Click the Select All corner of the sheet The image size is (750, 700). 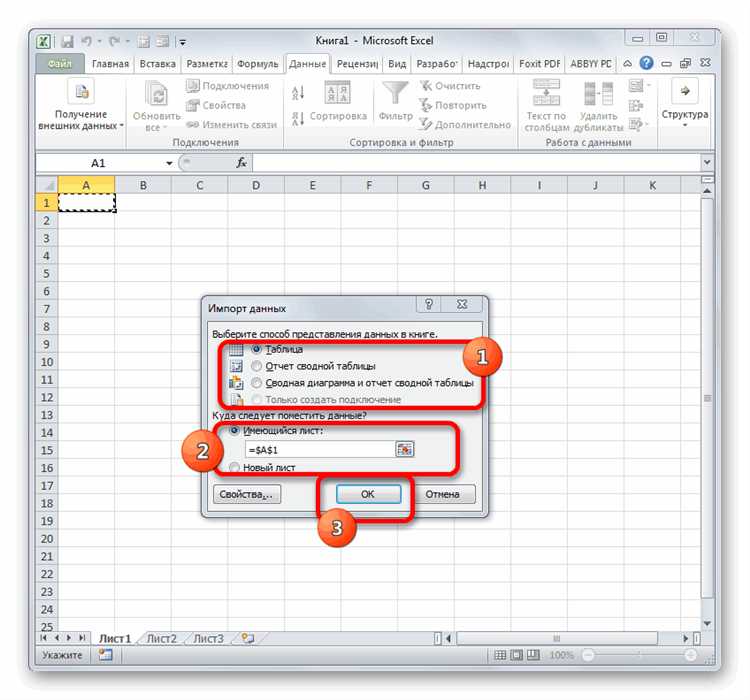coord(47,185)
